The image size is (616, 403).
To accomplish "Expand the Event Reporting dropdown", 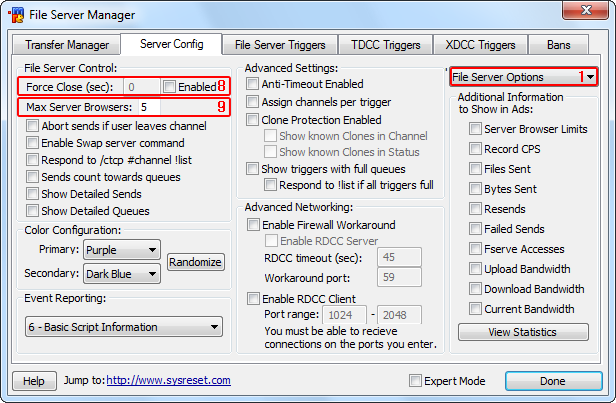I will (x=124, y=327).
